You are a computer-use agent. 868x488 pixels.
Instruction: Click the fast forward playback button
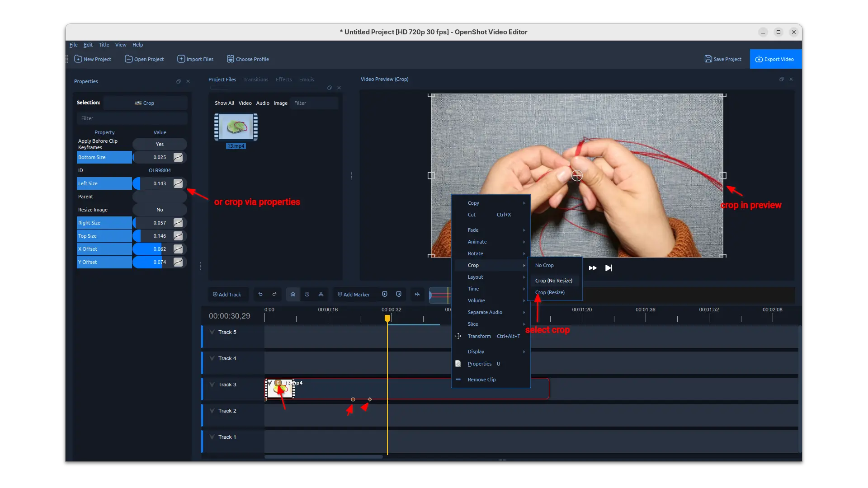(x=593, y=268)
